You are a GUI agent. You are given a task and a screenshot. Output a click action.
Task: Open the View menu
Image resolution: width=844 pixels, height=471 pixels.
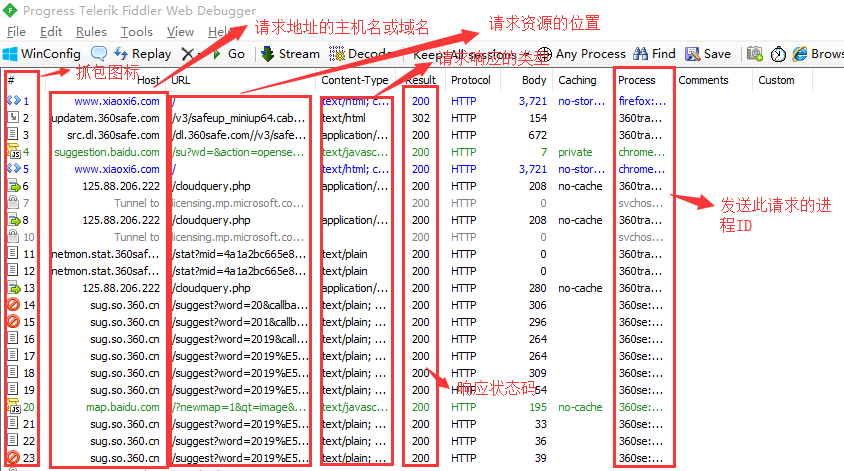pos(180,32)
